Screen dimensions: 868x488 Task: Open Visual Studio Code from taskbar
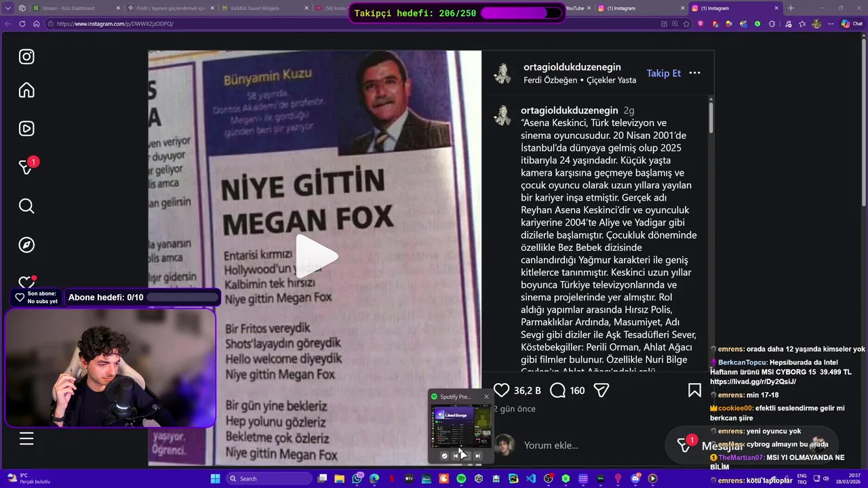pos(530,479)
